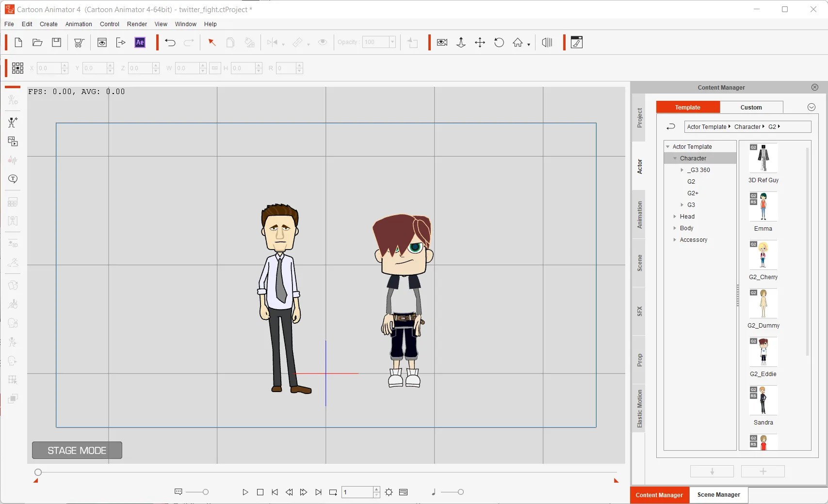Click the camera preview icon in toolbar
This screenshot has height=504, width=828.
(x=442, y=43)
